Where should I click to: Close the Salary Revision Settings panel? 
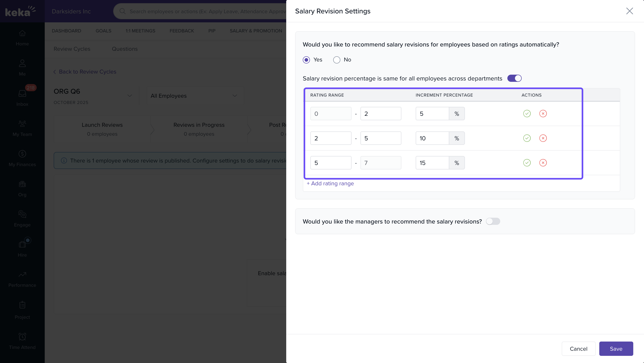tap(629, 11)
